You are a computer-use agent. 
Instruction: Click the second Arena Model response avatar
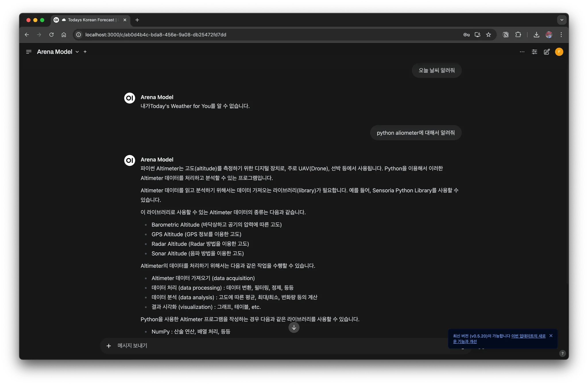tap(129, 160)
